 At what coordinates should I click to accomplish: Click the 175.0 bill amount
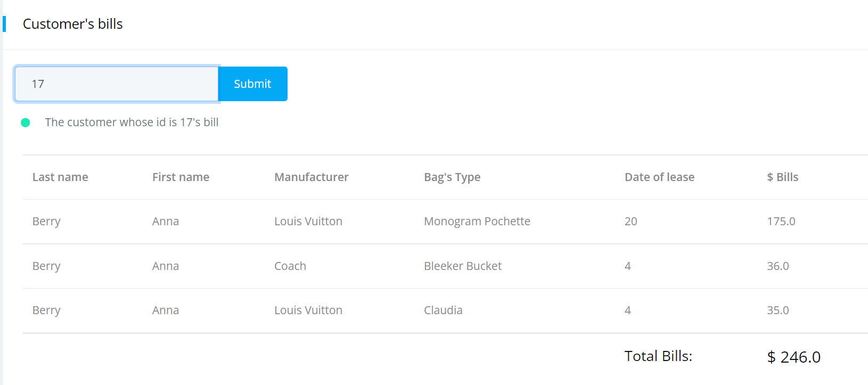click(x=781, y=222)
